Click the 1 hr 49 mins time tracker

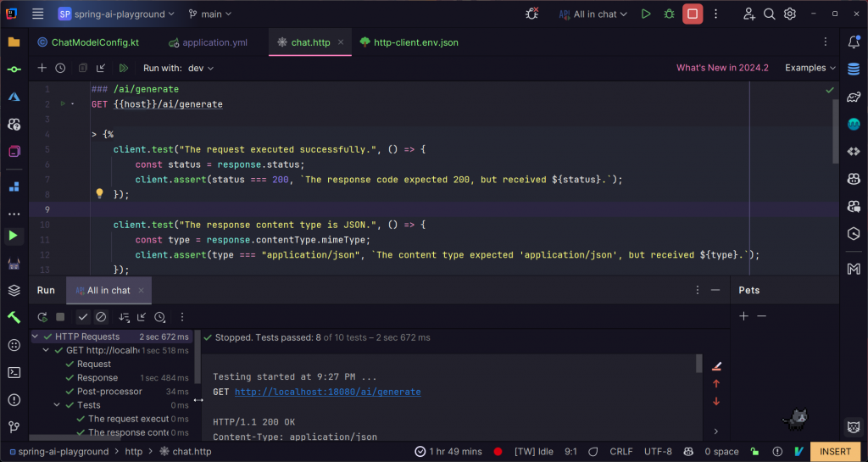click(448, 452)
